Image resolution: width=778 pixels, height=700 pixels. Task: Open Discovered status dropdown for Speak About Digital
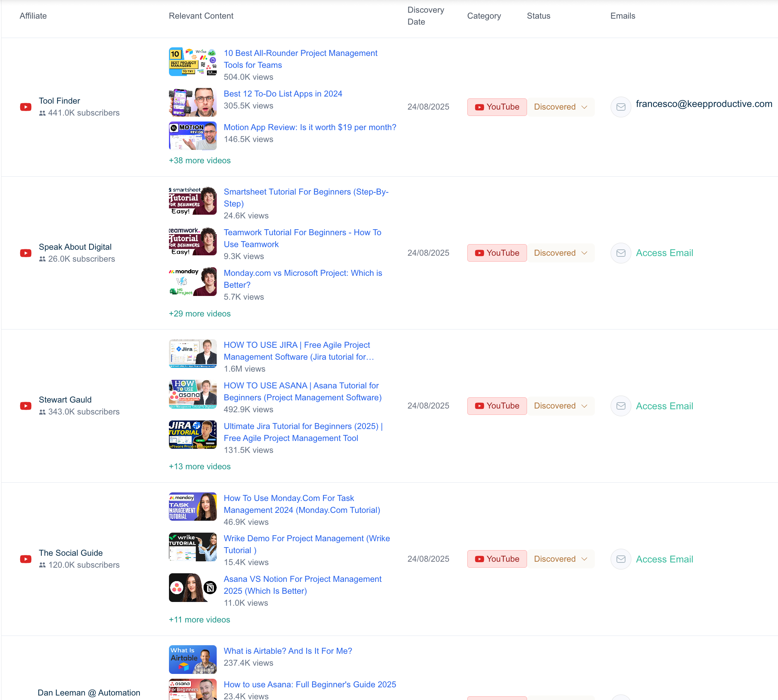560,253
